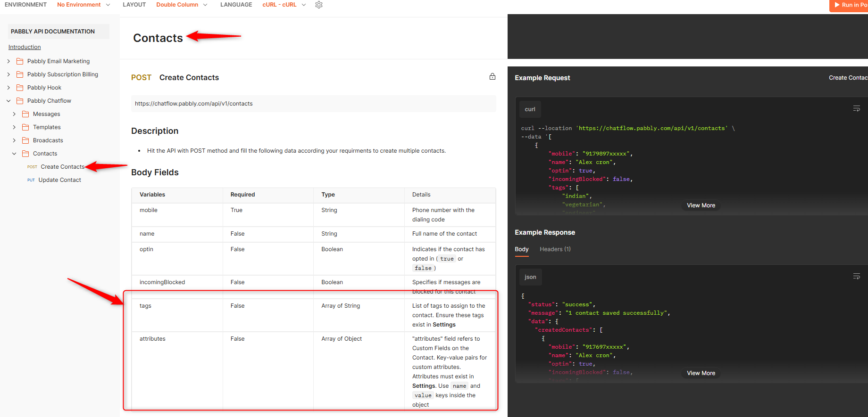
Task: Click the lock icon beside Create Contacts
Action: tap(492, 76)
